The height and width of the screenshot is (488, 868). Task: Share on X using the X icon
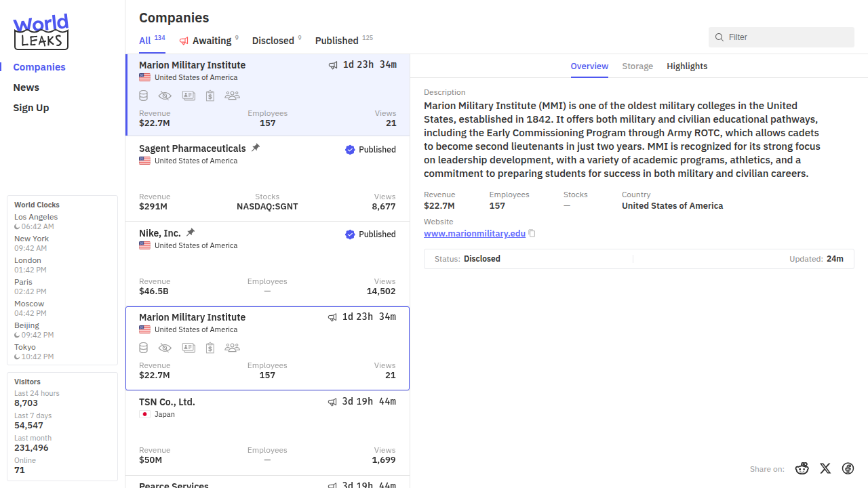pos(825,468)
